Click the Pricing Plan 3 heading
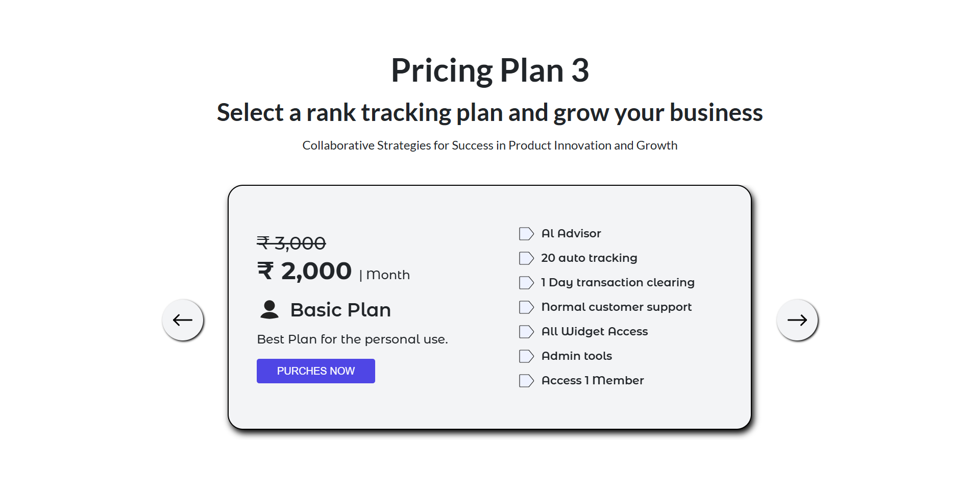The width and height of the screenshot is (980, 491). coord(490,70)
